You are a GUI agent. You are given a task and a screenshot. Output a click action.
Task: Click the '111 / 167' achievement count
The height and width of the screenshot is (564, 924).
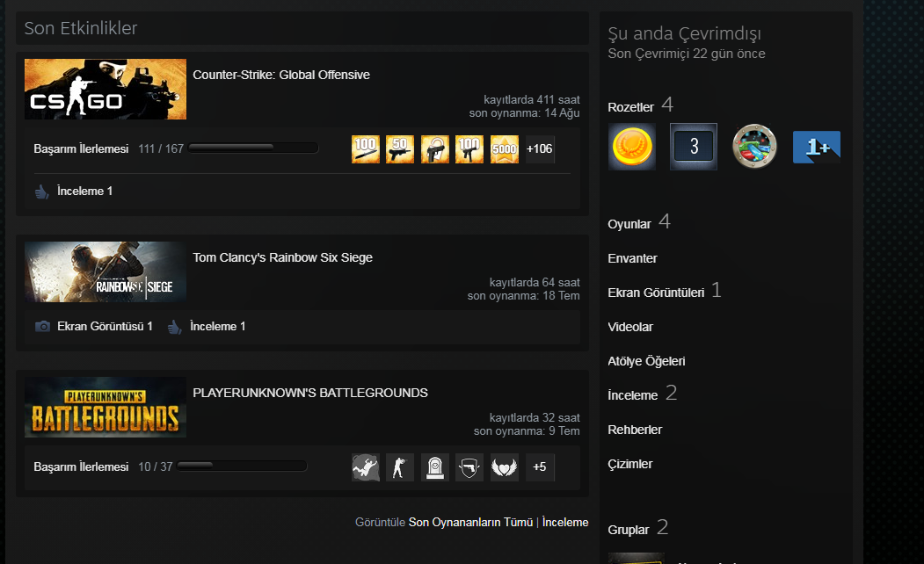(x=161, y=148)
